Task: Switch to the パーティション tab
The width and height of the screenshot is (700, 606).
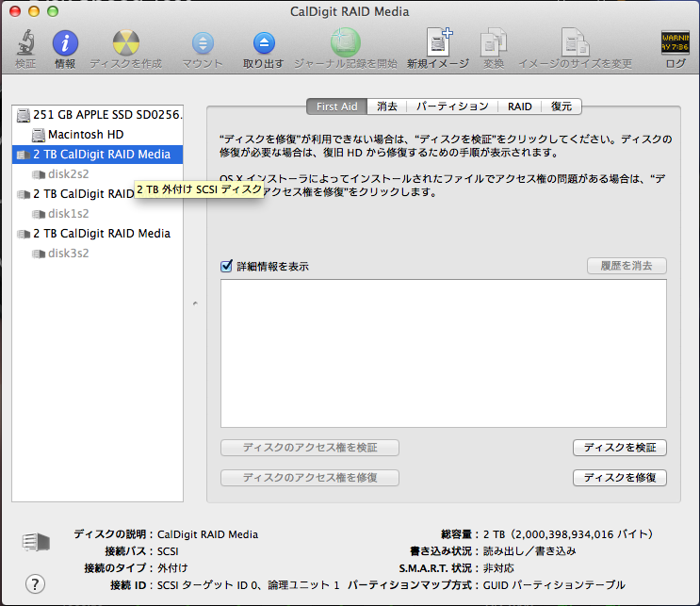Action: tap(452, 106)
